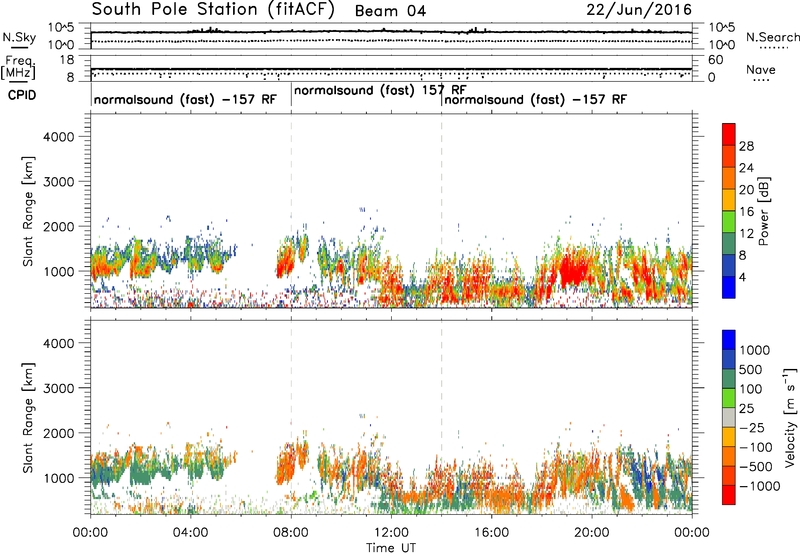This screenshot has height=554, width=800.
Task: Click the 14:00 dashed line in power panel
Action: 441,210
